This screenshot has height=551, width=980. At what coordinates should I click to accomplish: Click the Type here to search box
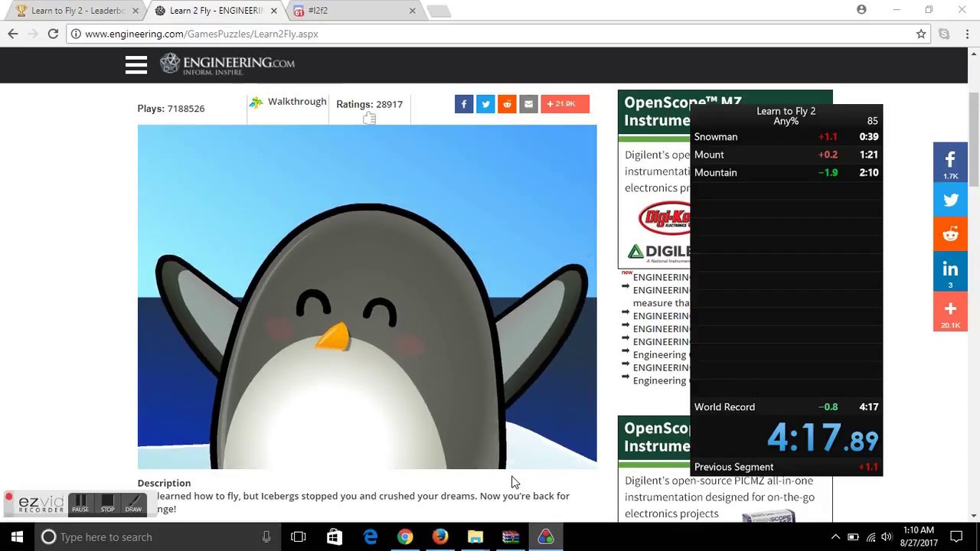tap(158, 537)
